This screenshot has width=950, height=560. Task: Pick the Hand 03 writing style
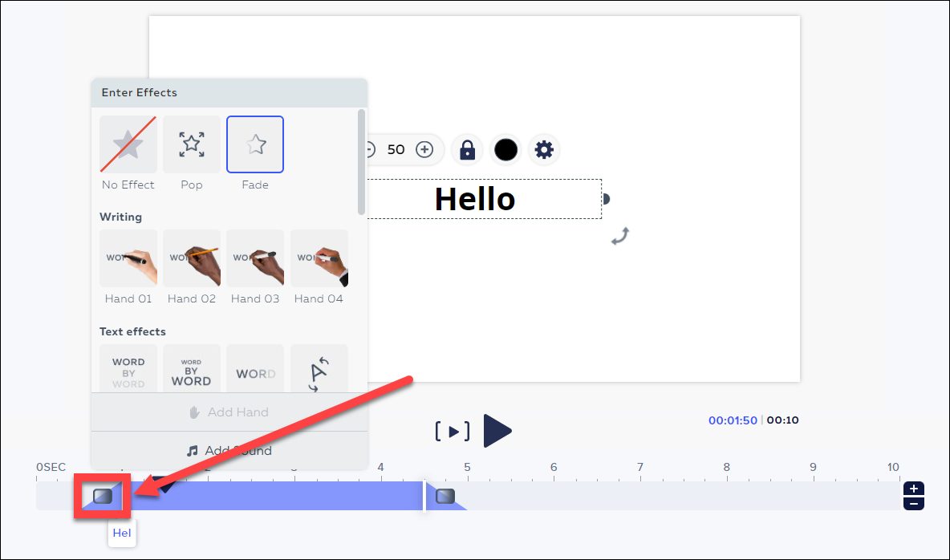pos(254,258)
